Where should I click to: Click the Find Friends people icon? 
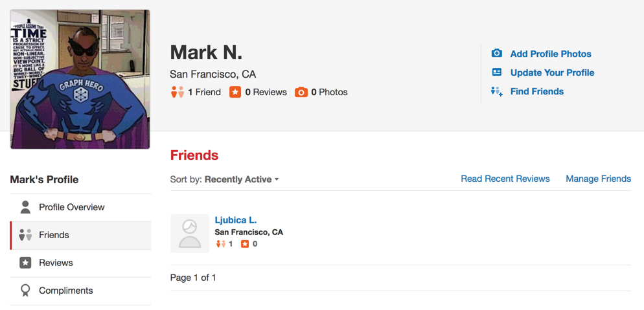click(497, 91)
